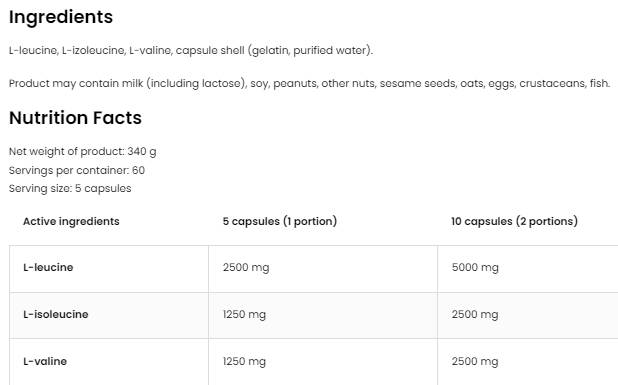Click the 340 g weight value

click(x=142, y=152)
